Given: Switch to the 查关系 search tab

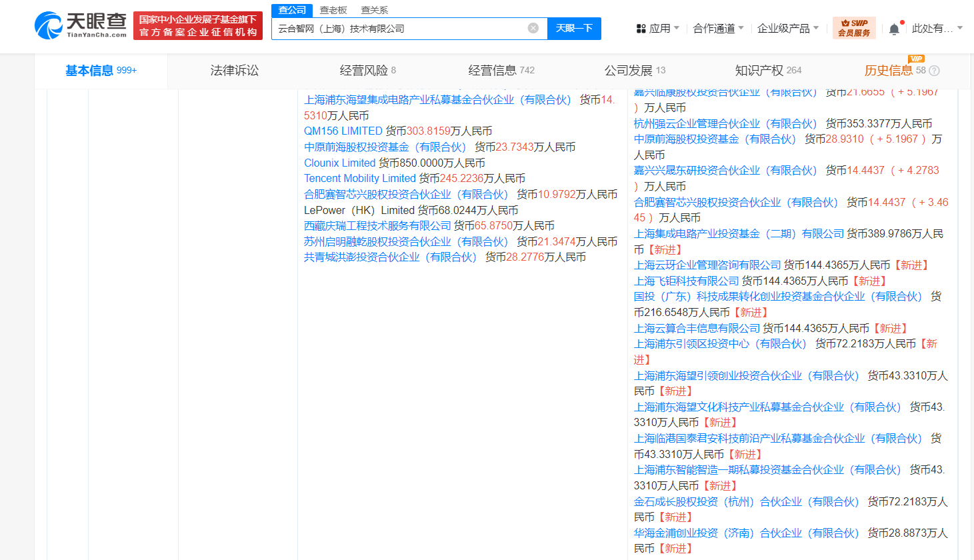Looking at the screenshot, I should [x=374, y=10].
